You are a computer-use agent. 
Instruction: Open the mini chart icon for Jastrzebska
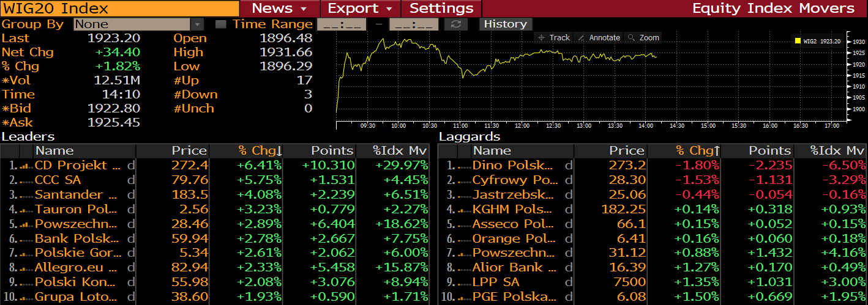click(x=463, y=195)
